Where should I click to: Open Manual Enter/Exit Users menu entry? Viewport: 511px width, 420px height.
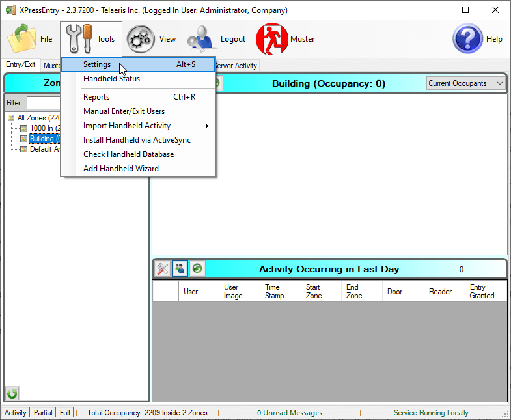coord(138,111)
